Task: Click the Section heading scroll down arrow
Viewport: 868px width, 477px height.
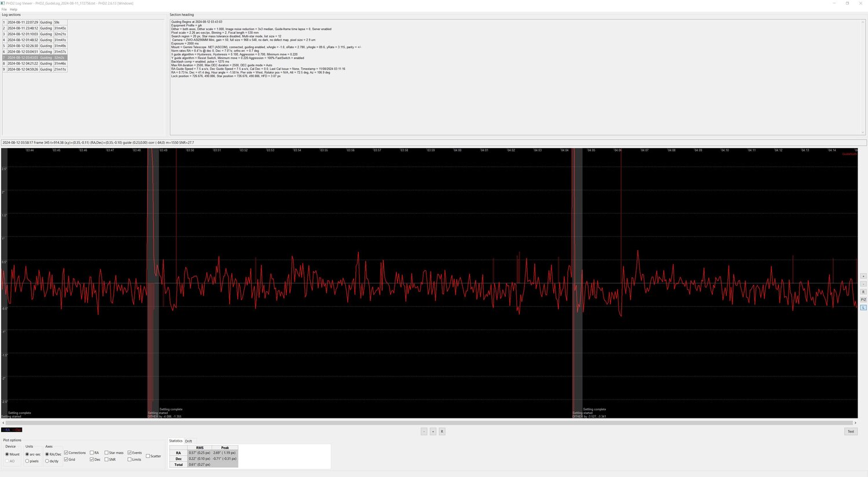Action: click(x=863, y=132)
